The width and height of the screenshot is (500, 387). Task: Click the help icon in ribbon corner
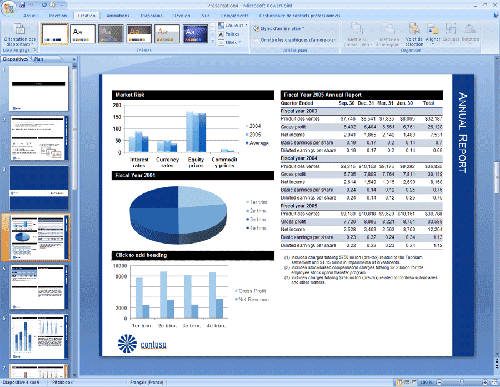pyautogui.click(x=495, y=15)
